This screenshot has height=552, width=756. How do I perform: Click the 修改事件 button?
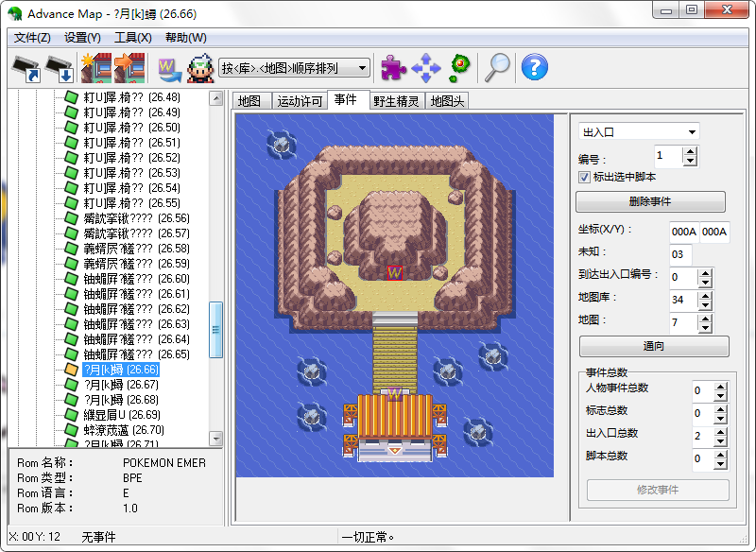pos(658,490)
